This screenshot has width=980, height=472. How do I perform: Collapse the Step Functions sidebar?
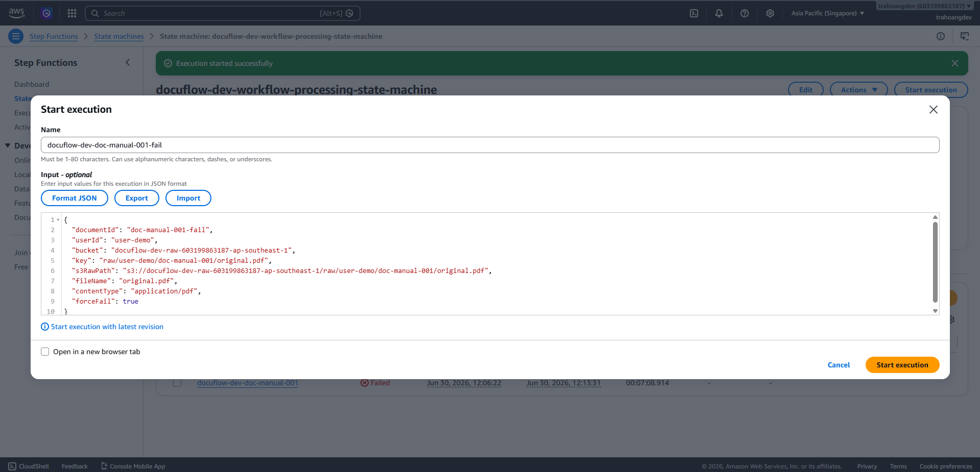[128, 62]
